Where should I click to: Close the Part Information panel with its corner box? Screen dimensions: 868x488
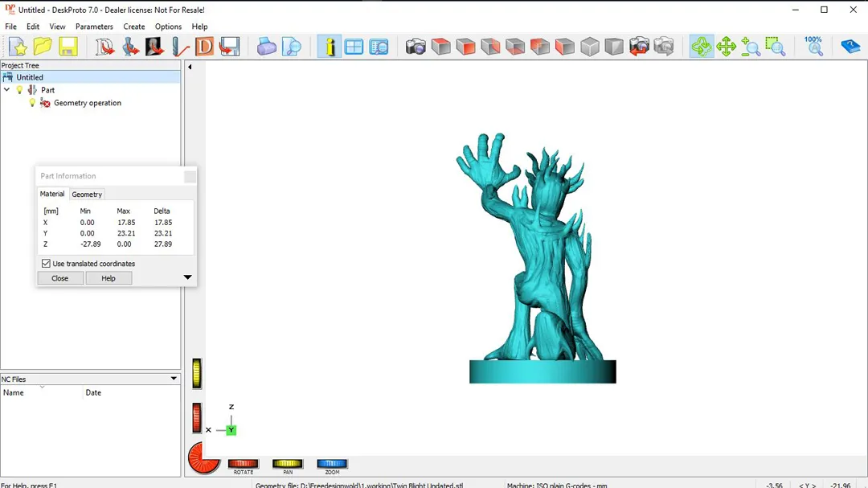[x=190, y=177]
